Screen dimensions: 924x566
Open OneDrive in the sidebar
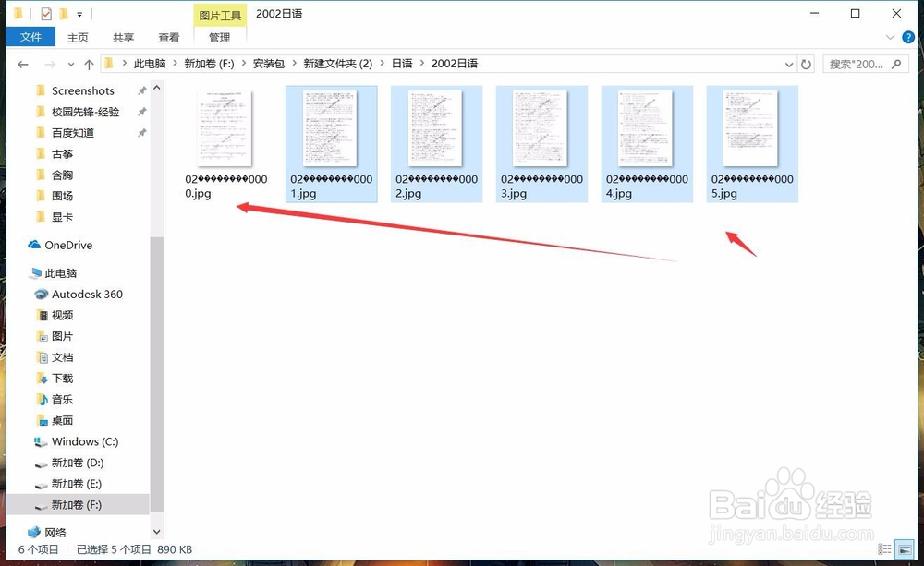point(67,245)
